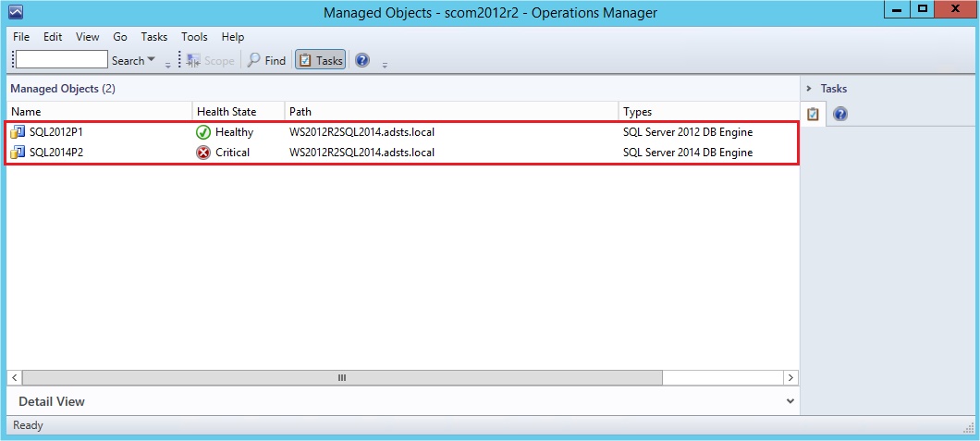Sort by the Path column header
980x441 pixels.
(x=452, y=112)
